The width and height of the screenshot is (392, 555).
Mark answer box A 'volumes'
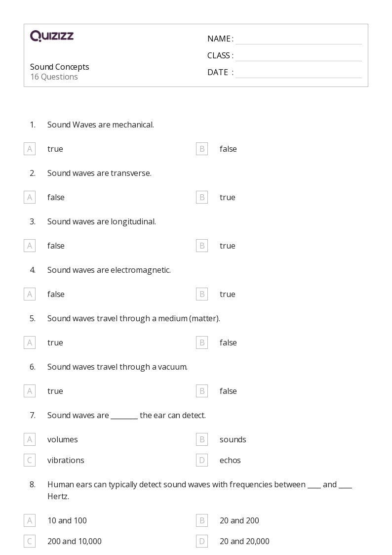(x=30, y=439)
